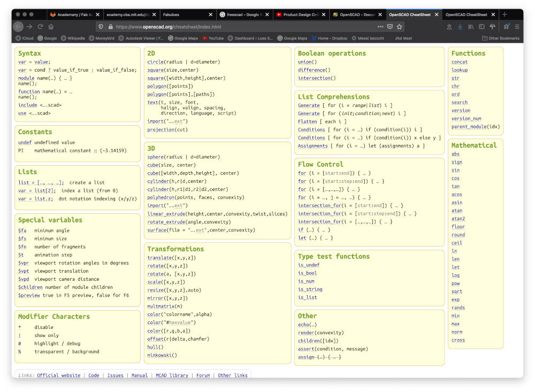
Task: Open the downloads arrow icon
Action: pyautogui.click(x=460, y=27)
